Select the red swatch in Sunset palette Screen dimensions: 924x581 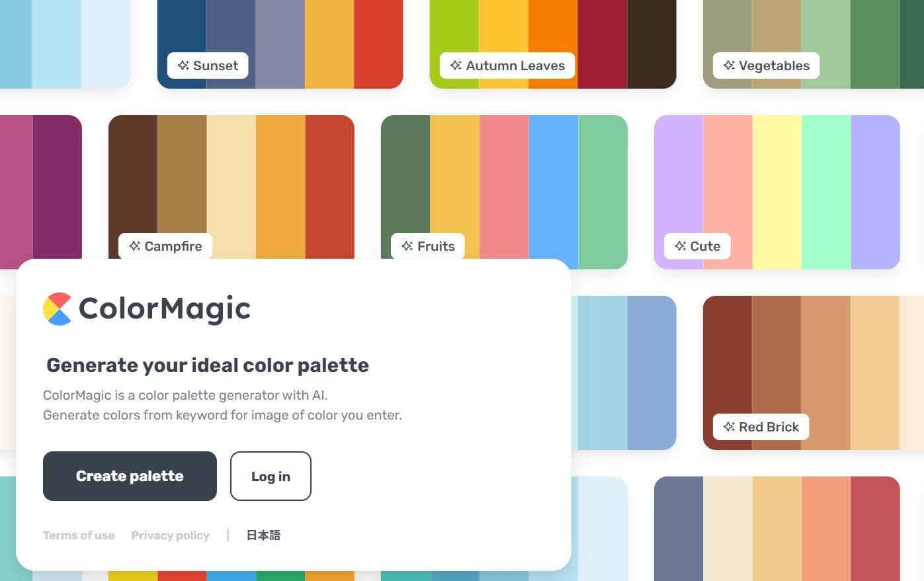(378, 40)
